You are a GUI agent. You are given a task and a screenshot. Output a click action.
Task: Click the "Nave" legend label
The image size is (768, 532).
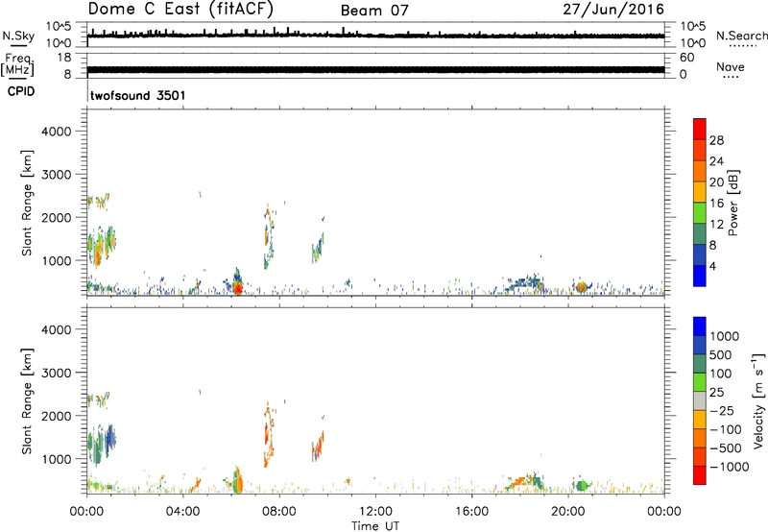(730, 66)
